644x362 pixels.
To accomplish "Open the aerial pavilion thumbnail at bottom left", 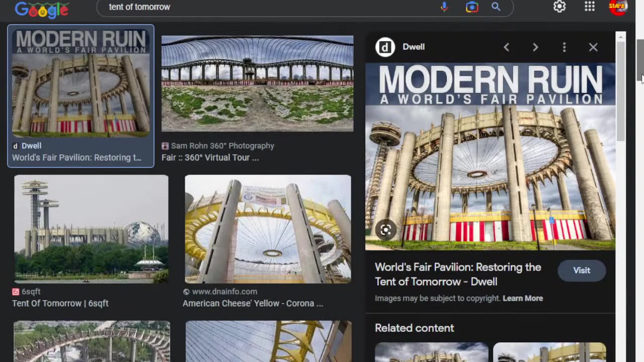I will [92, 341].
